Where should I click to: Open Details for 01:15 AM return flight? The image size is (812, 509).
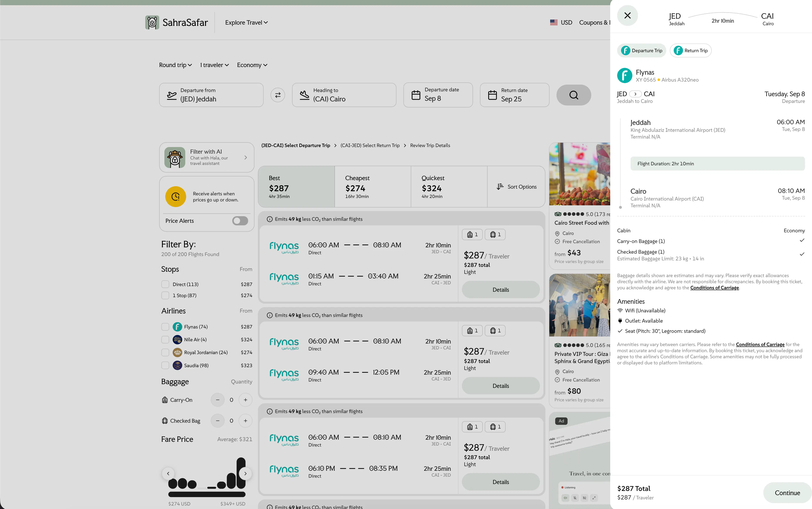click(500, 290)
